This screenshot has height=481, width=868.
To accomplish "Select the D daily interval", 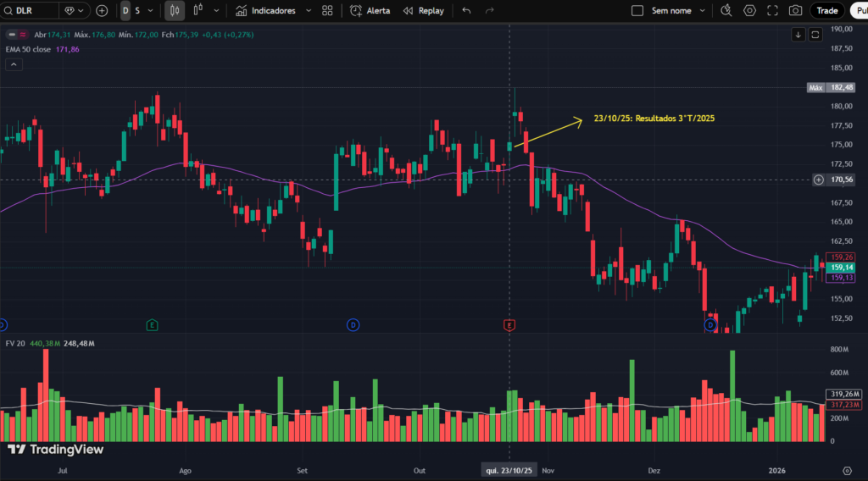I will pos(125,10).
